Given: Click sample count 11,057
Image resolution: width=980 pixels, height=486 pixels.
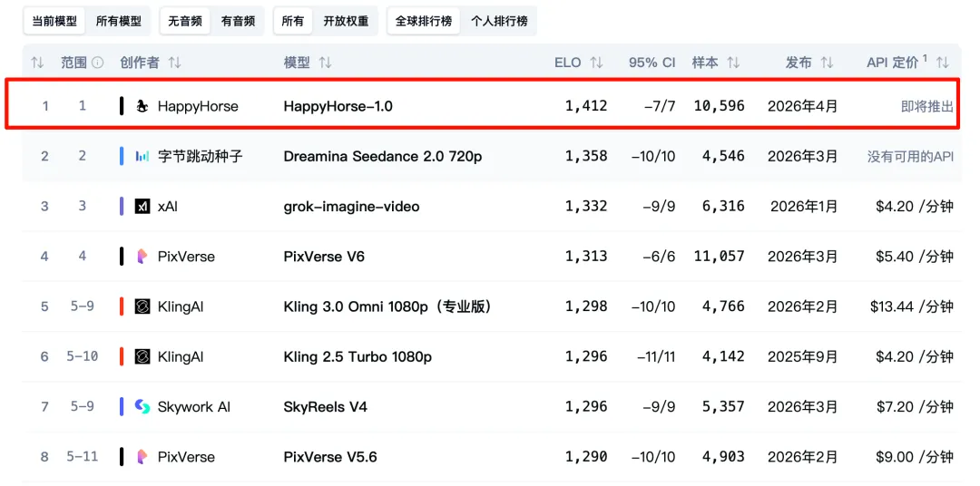Looking at the screenshot, I should (x=719, y=256).
